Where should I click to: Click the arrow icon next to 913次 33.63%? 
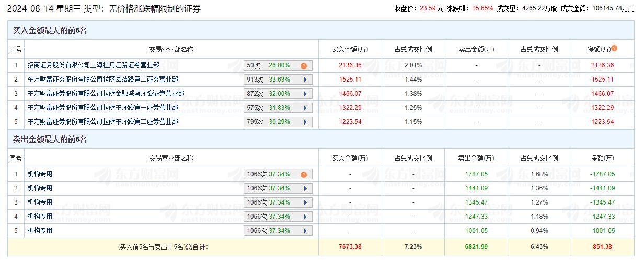(305, 80)
